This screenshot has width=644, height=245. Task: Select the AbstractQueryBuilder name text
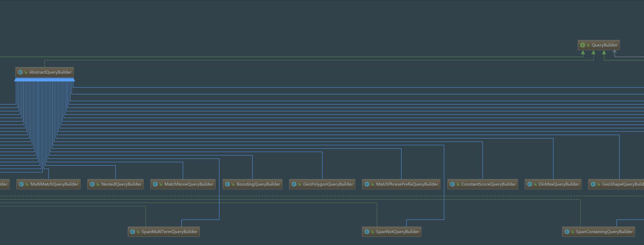pos(50,72)
